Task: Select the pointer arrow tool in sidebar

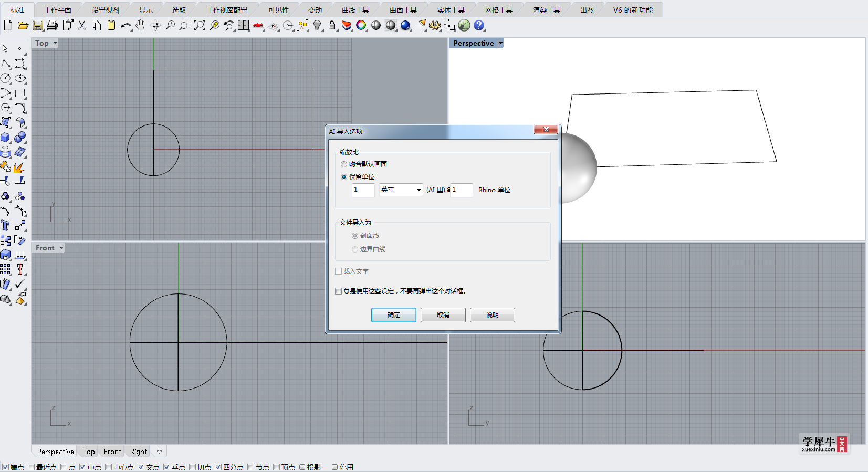Action: click(5, 48)
